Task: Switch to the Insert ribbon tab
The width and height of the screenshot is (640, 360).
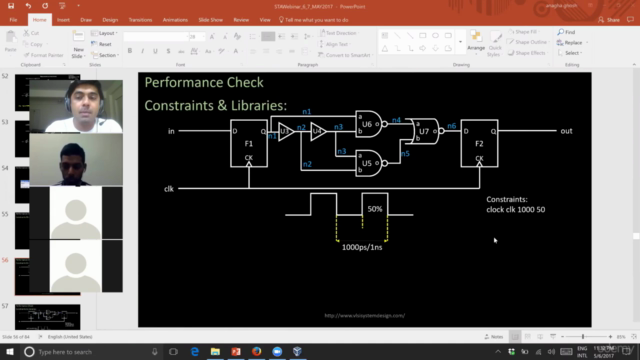Action: pos(63,20)
